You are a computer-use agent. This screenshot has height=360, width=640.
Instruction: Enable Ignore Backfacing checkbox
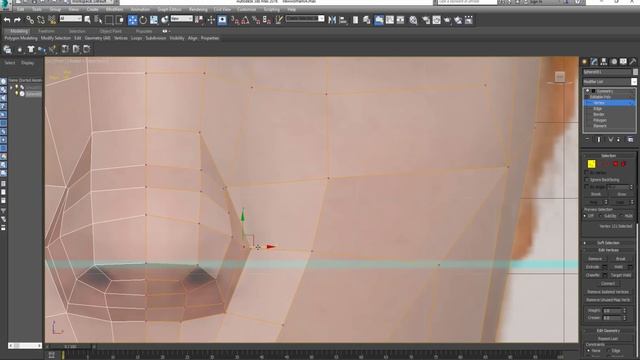(x=587, y=180)
